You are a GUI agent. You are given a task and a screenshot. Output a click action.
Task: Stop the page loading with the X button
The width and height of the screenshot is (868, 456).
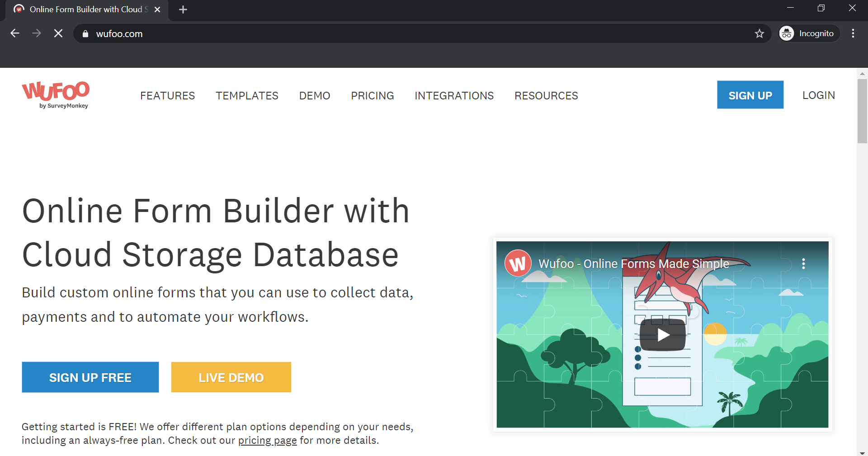click(58, 33)
